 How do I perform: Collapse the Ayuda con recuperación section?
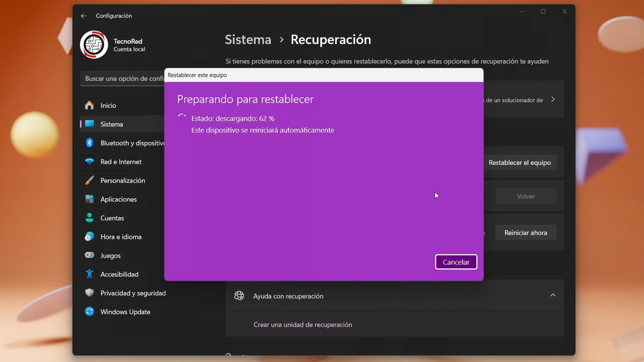click(x=552, y=295)
